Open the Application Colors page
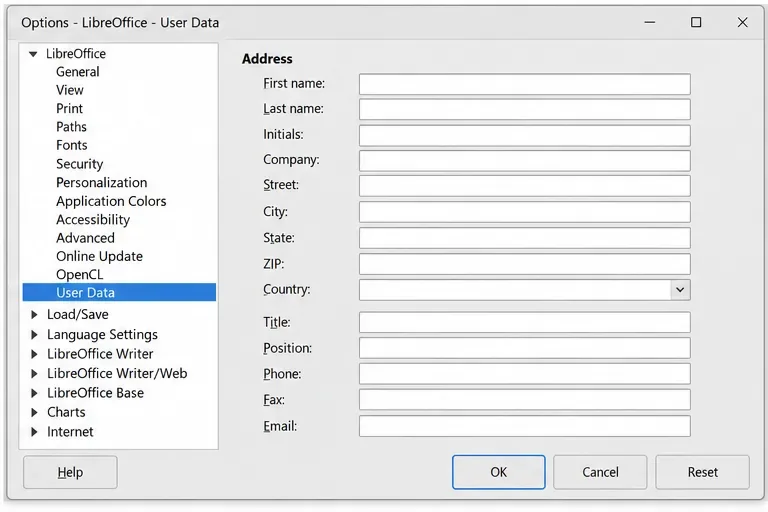The height and width of the screenshot is (512, 768). pos(111,201)
